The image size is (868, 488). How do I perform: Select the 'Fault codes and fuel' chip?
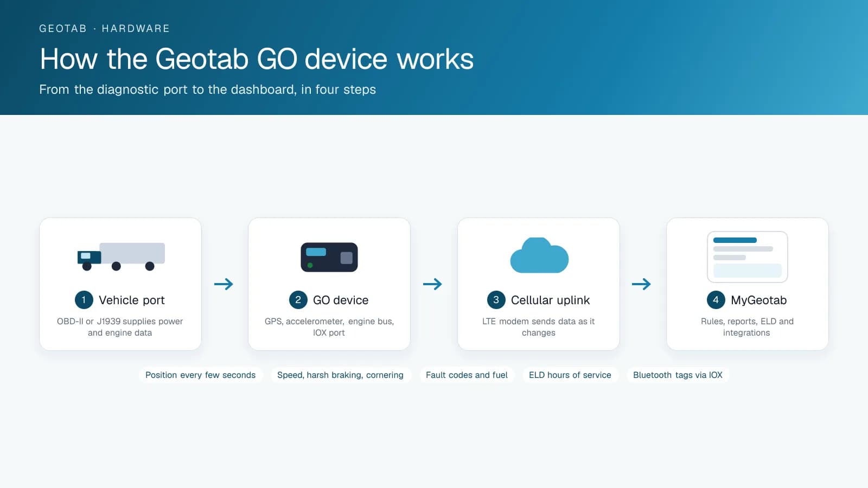467,375
